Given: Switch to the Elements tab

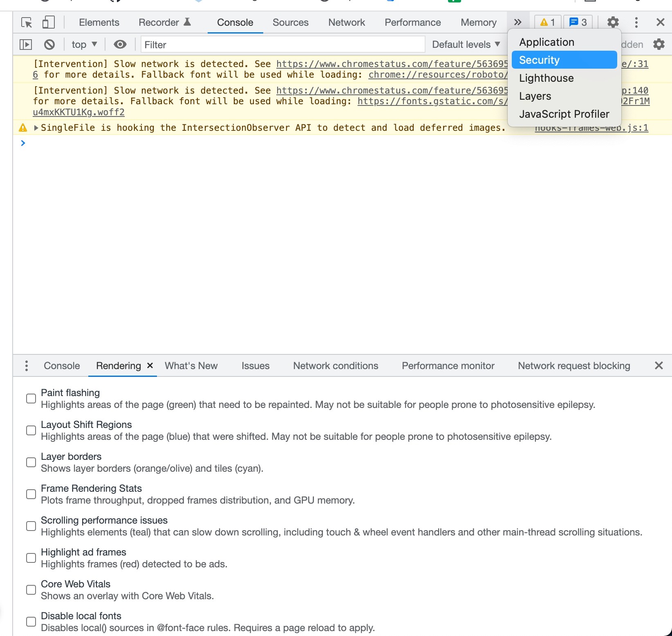Looking at the screenshot, I should [x=99, y=22].
